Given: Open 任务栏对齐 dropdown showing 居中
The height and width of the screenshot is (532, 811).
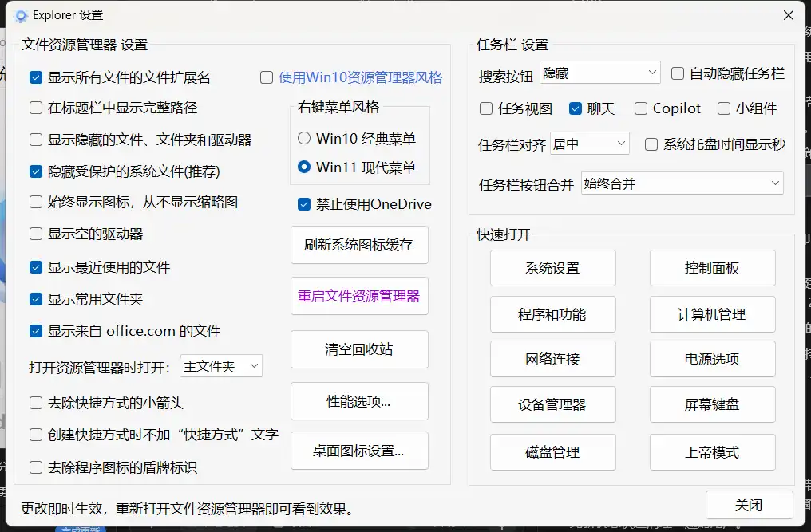Looking at the screenshot, I should click(x=590, y=144).
